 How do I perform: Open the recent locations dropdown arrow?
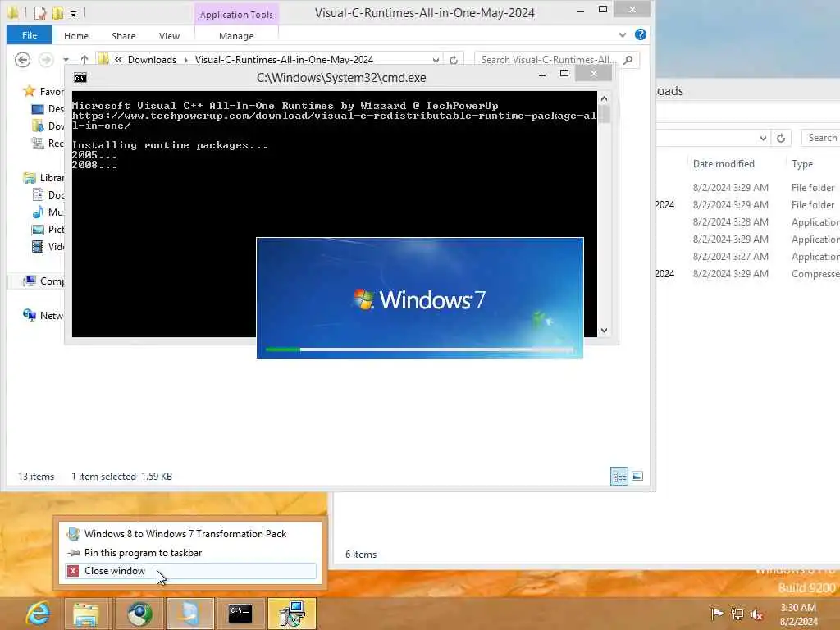click(66, 59)
